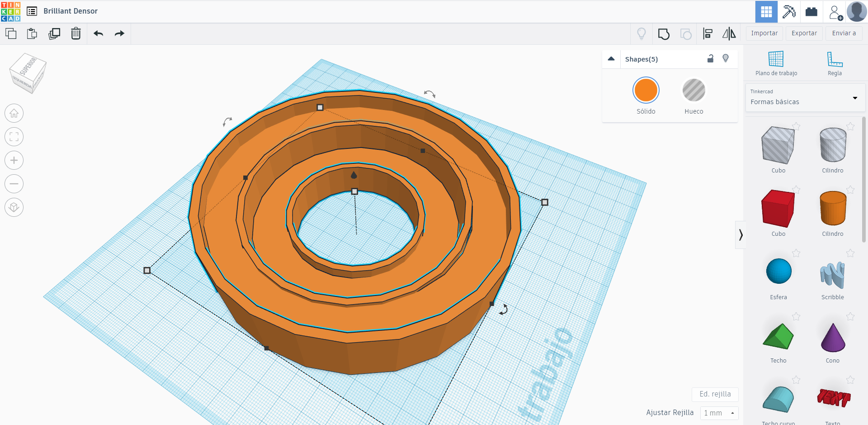Image resolution: width=868 pixels, height=425 pixels.
Task: Open the Enviar a menu
Action: point(844,33)
